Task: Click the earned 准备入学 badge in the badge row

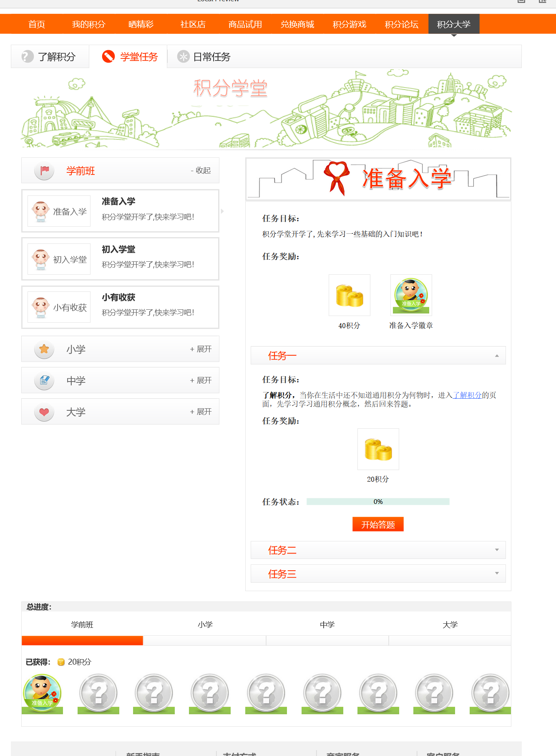Action: 42,694
